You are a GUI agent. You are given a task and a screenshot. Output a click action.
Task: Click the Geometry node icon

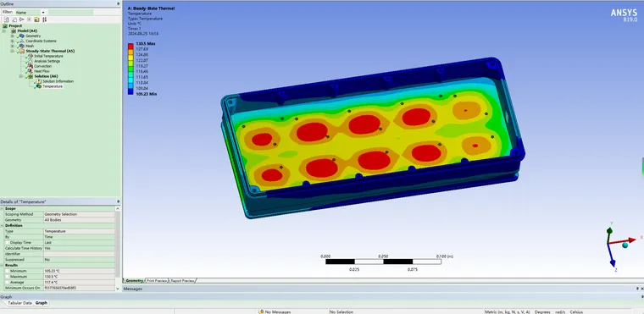tap(22, 36)
